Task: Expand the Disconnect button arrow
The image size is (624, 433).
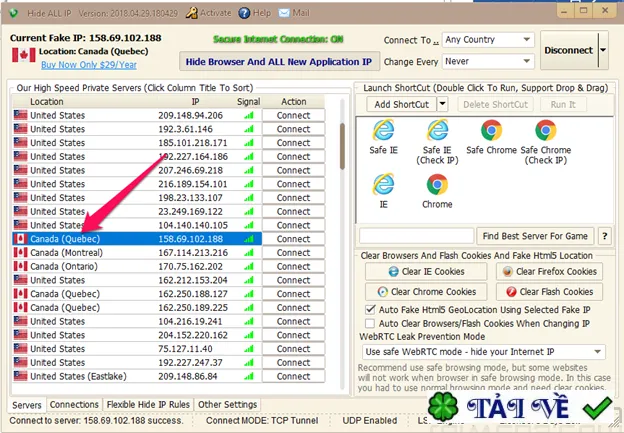Action: 603,50
